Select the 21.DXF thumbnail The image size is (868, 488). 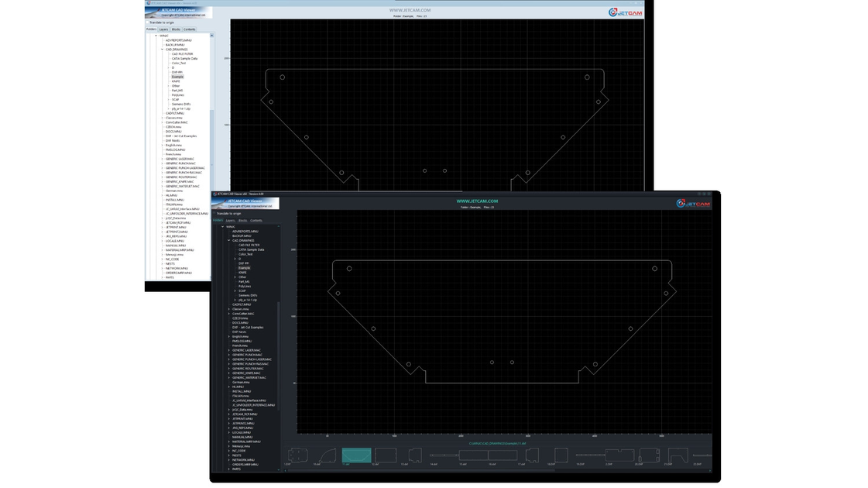point(678,455)
